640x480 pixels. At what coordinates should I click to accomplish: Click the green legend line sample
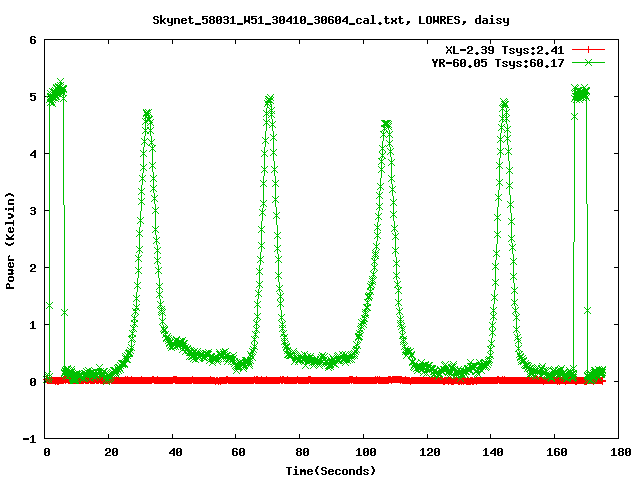pos(588,62)
